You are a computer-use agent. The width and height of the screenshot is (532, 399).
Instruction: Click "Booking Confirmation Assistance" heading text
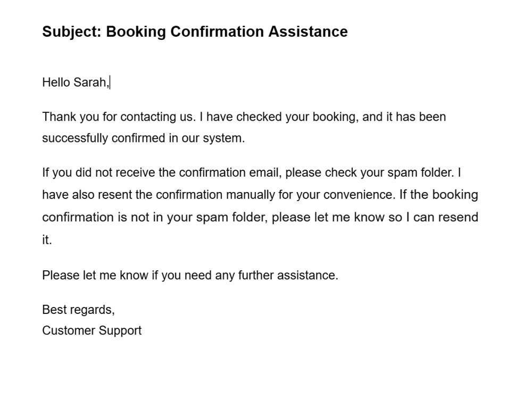tap(227, 32)
